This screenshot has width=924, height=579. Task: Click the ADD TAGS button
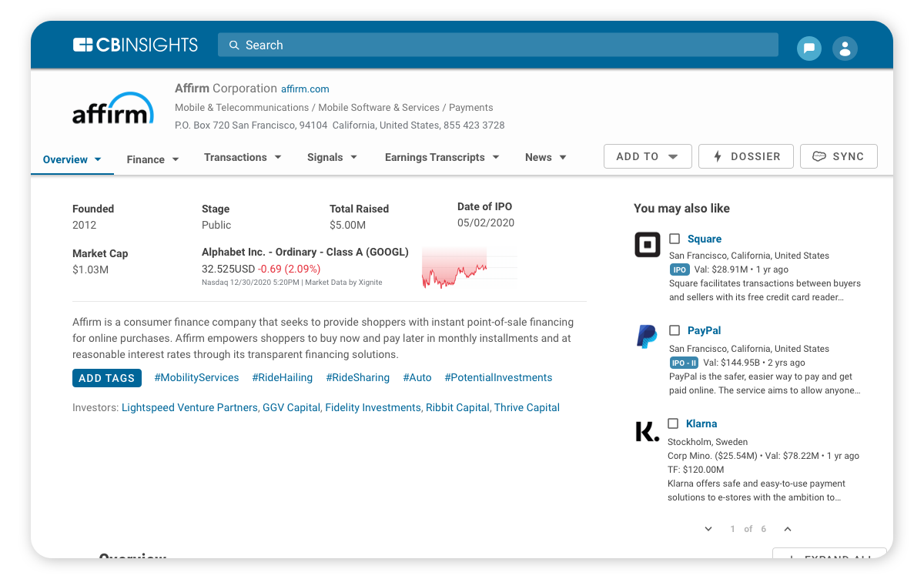pos(107,378)
